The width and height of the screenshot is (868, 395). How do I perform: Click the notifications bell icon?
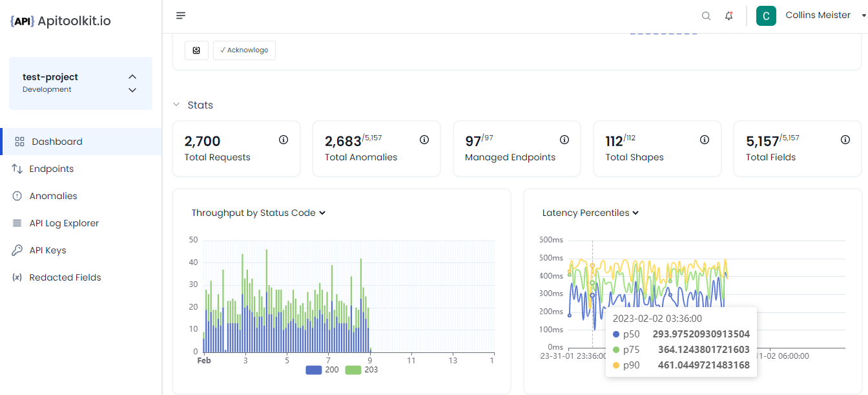tap(728, 16)
